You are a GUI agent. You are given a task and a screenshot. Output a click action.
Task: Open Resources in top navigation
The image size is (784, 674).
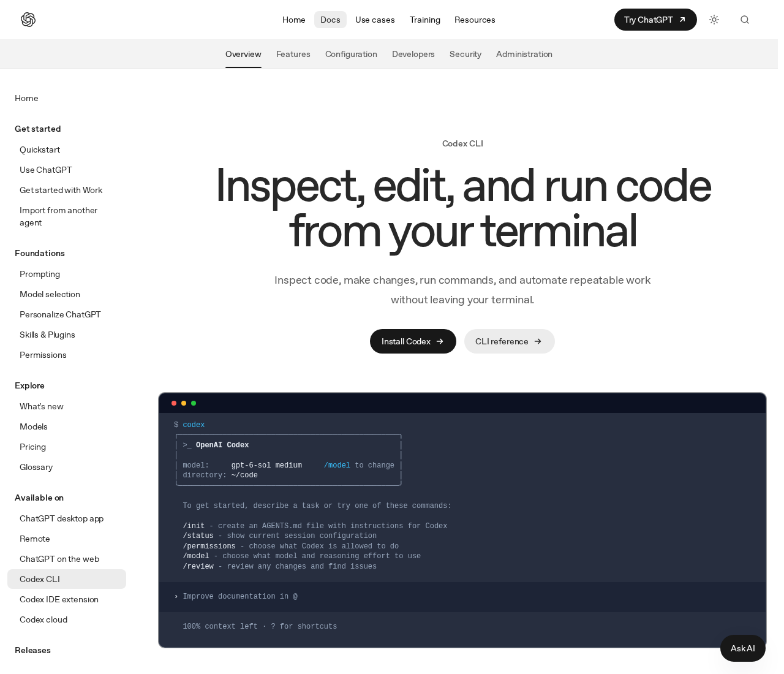click(x=475, y=20)
